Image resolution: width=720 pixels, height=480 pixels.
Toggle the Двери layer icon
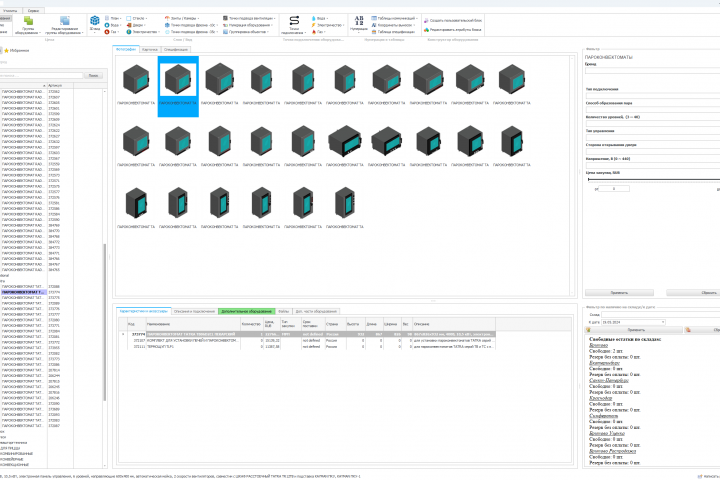(129, 25)
